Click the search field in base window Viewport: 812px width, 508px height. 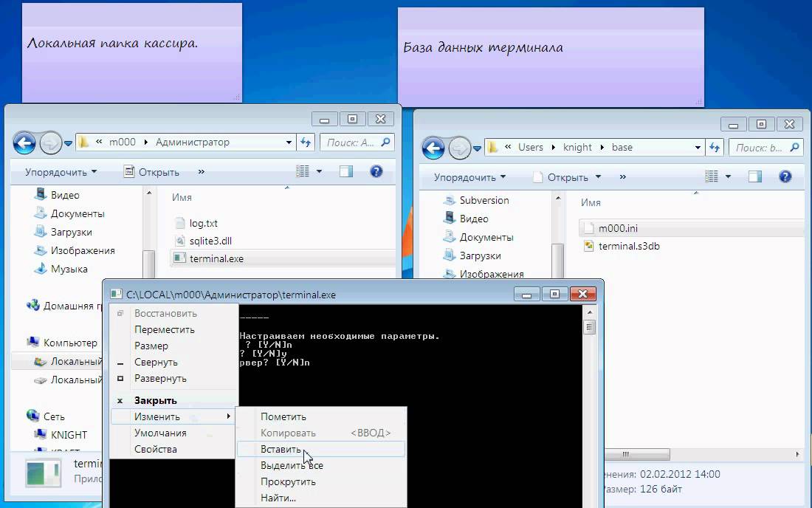766,148
